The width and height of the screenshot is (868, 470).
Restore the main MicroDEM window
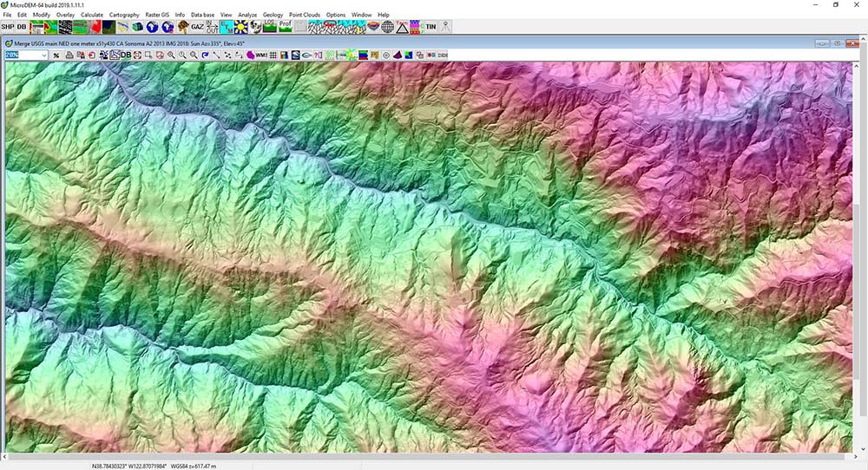(x=836, y=5)
